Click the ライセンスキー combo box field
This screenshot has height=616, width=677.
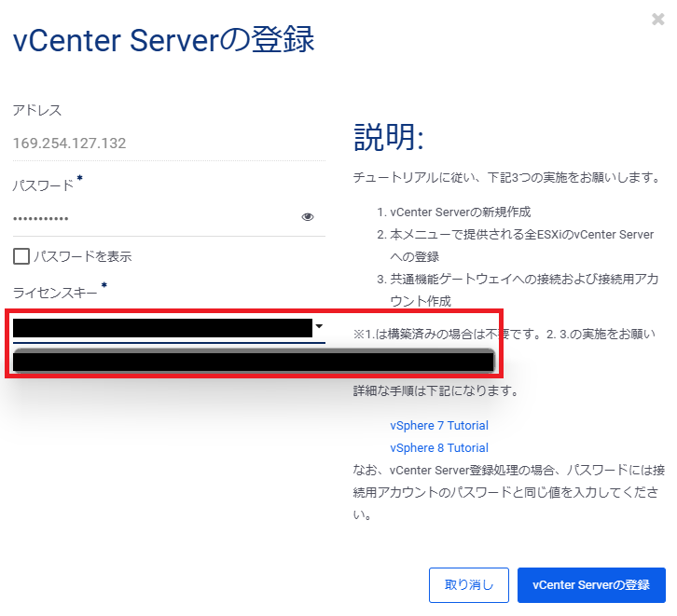162,328
